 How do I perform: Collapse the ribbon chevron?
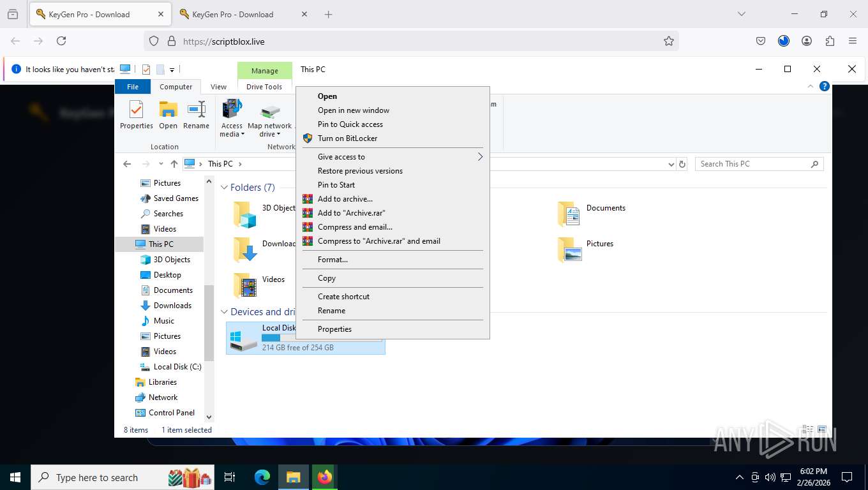point(811,86)
